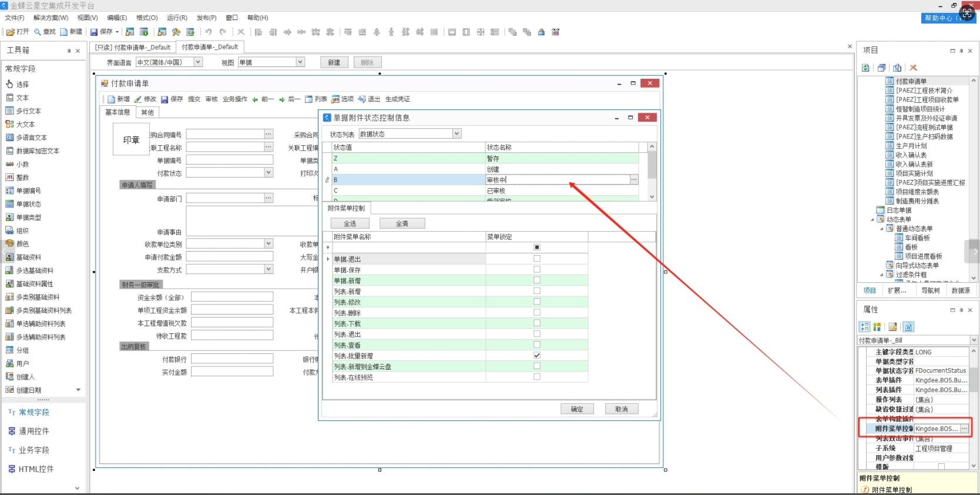Screen dimensions: 980x495
Task: Toggle 菜单锁定 checkbox for 列表.新增
Action: (x=536, y=290)
